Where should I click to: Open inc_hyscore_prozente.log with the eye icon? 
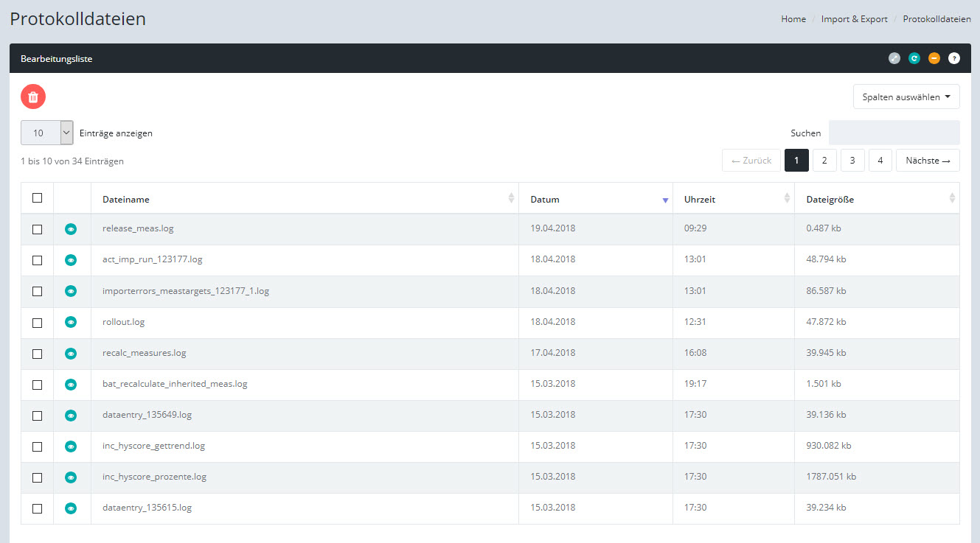click(x=71, y=477)
